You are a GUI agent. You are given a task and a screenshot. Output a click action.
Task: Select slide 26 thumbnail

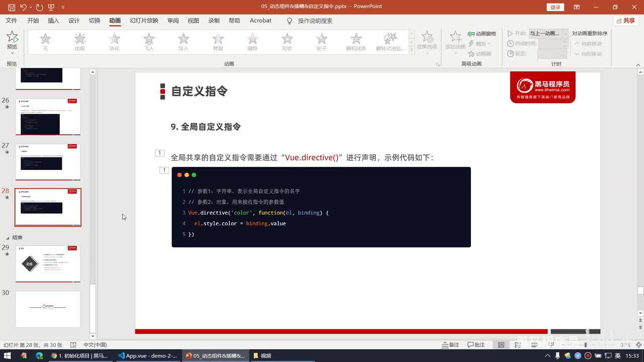[48, 117]
